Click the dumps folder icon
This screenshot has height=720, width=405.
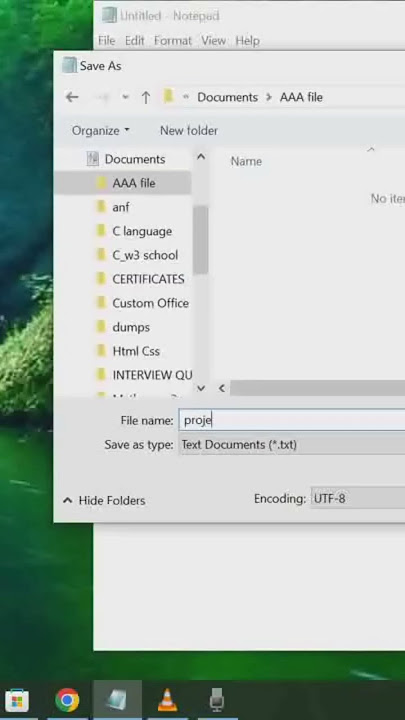[x=101, y=326]
